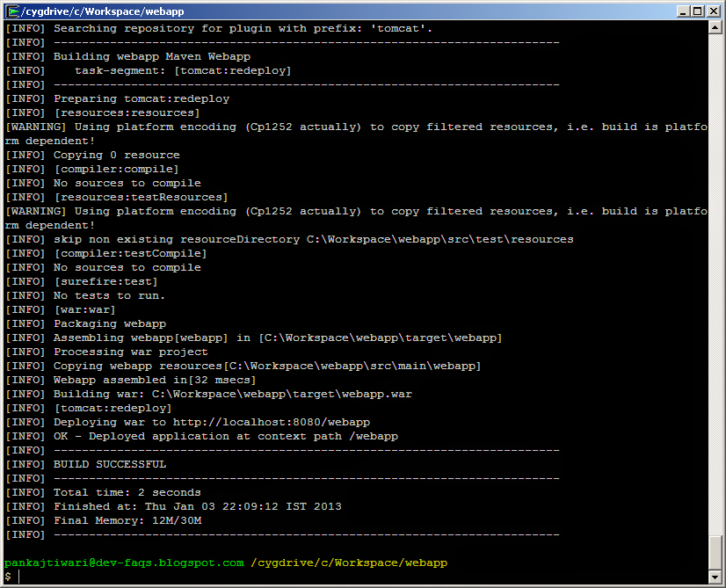Click 'OK - Deployed application at context path /webapp'
The width and height of the screenshot is (726, 588).
(x=202, y=436)
